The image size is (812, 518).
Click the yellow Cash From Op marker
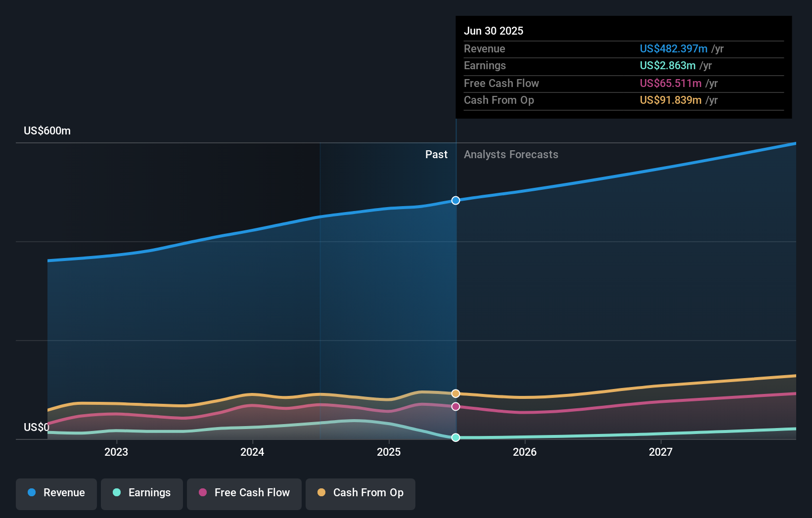click(x=455, y=393)
